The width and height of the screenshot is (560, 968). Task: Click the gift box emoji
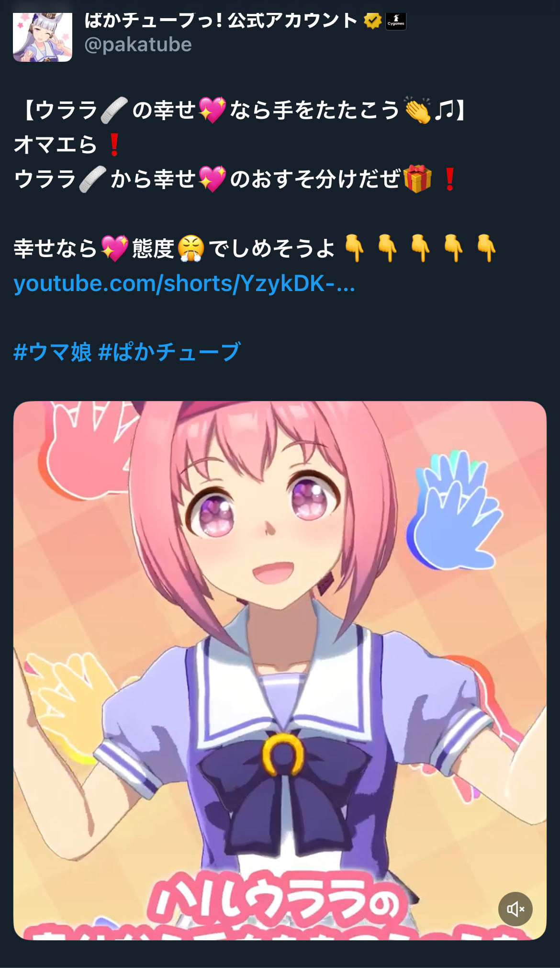pyautogui.click(x=417, y=179)
